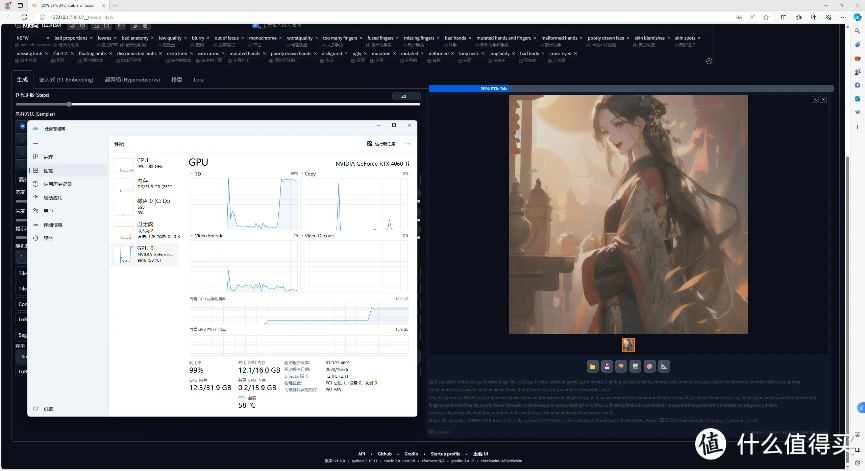The width and height of the screenshot is (865, 471).
Task: Select CPU in the Task Manager performance list
Action: point(145,163)
